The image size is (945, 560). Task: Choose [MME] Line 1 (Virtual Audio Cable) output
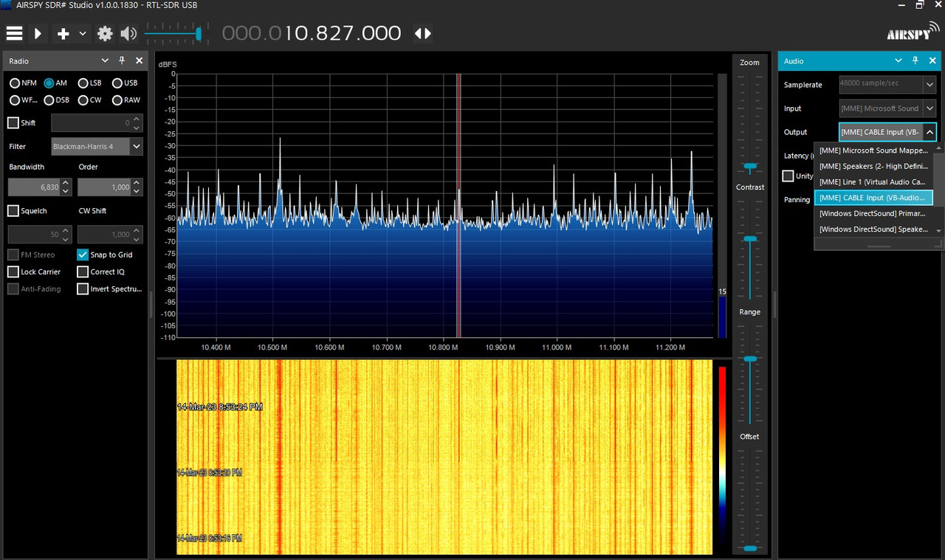tap(873, 182)
